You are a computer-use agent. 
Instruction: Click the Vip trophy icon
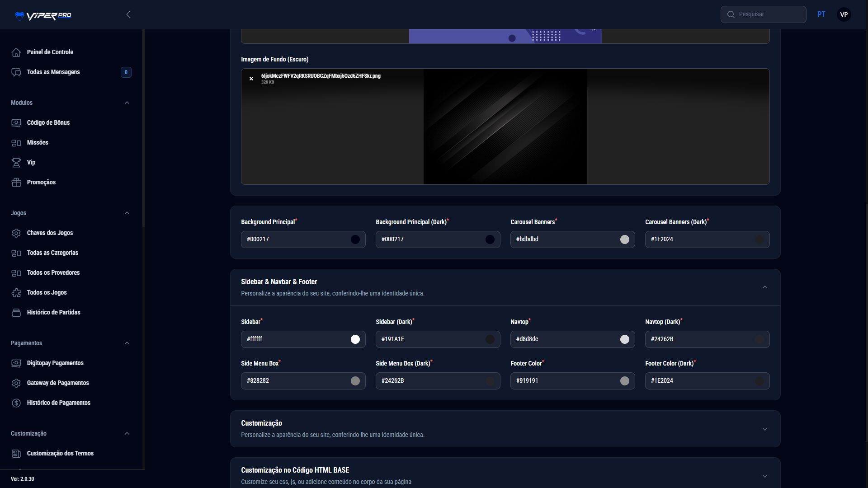[16, 163]
